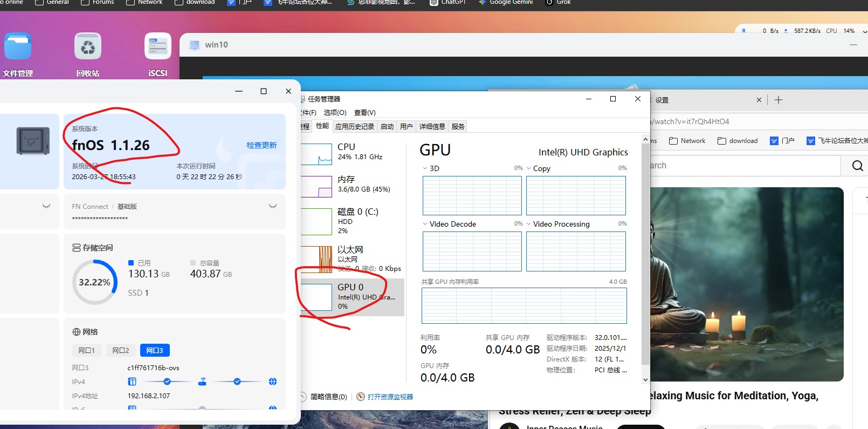The width and height of the screenshot is (868, 429).
Task: Open the General bookmark folder
Action: (x=52, y=2)
